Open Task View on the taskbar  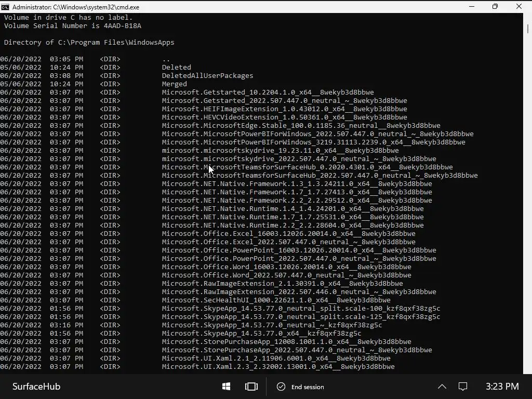click(251, 387)
